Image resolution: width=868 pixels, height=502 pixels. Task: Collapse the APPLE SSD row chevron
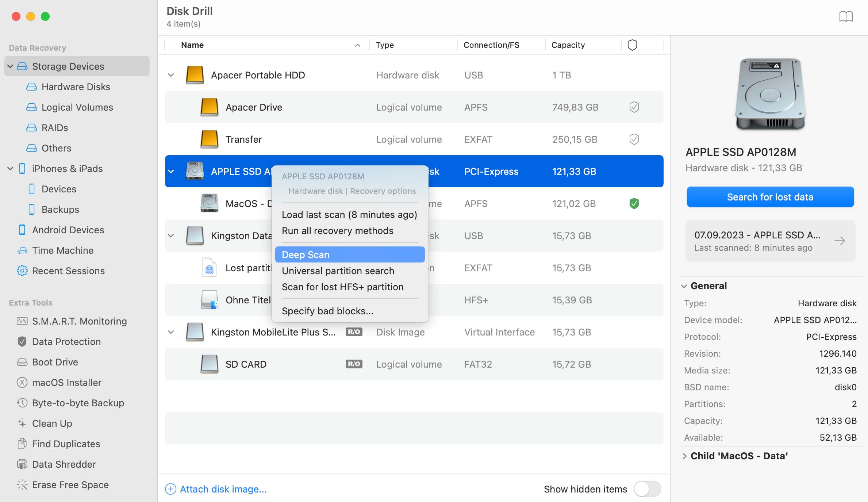(171, 171)
